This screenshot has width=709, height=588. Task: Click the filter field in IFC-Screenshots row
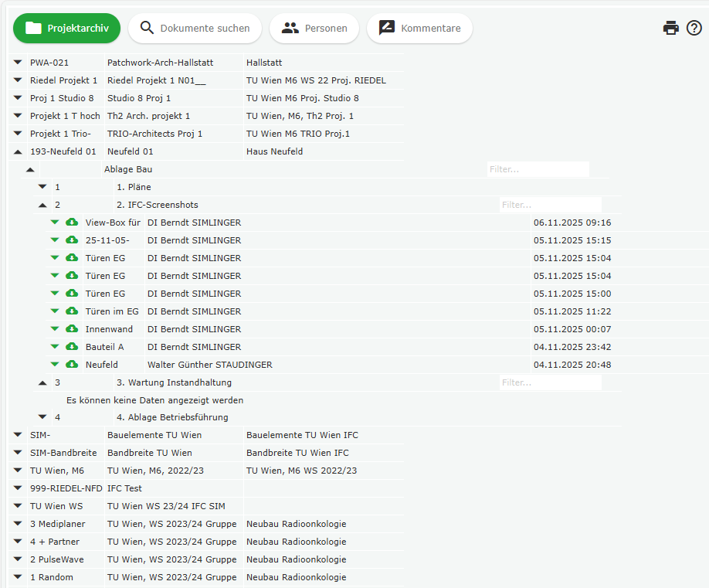coord(549,205)
